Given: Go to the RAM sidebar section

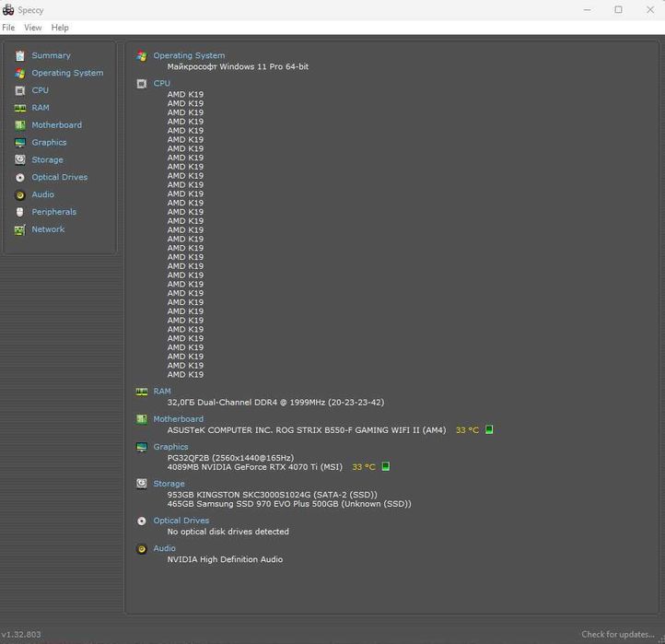Looking at the screenshot, I should 41,108.
